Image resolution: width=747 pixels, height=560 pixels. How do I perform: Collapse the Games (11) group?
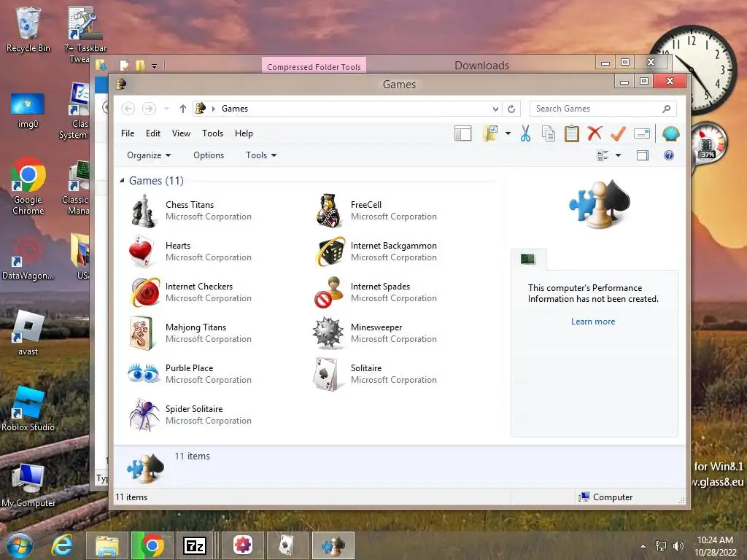(x=122, y=181)
